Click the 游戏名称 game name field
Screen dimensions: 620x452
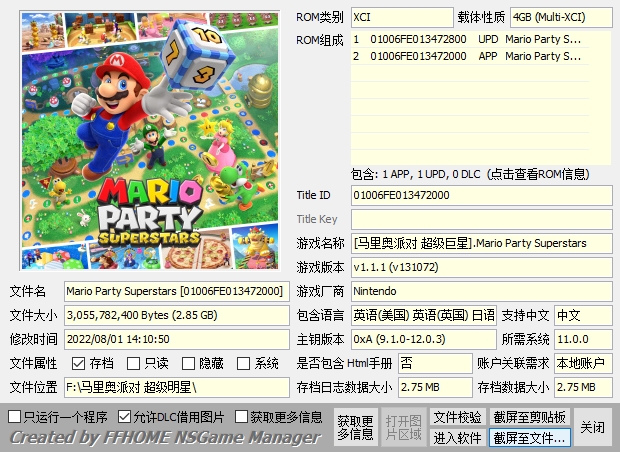pos(480,243)
